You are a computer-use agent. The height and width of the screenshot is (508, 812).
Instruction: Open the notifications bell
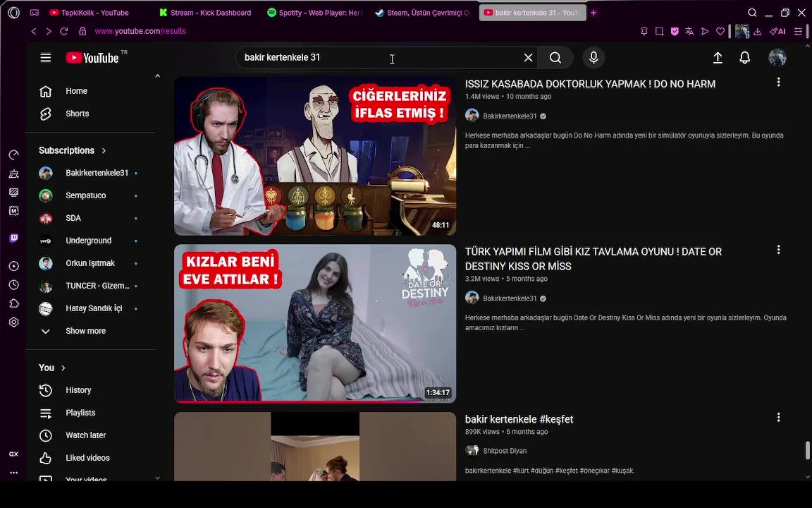tap(744, 58)
